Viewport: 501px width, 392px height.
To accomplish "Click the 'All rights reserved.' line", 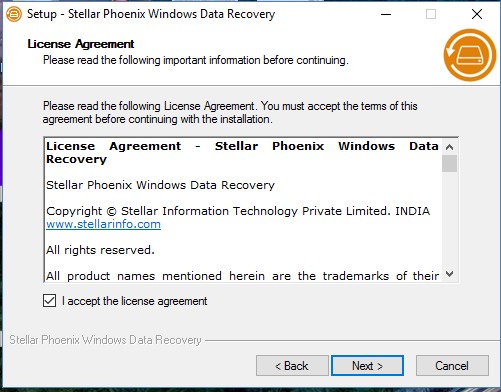I will click(x=100, y=250).
